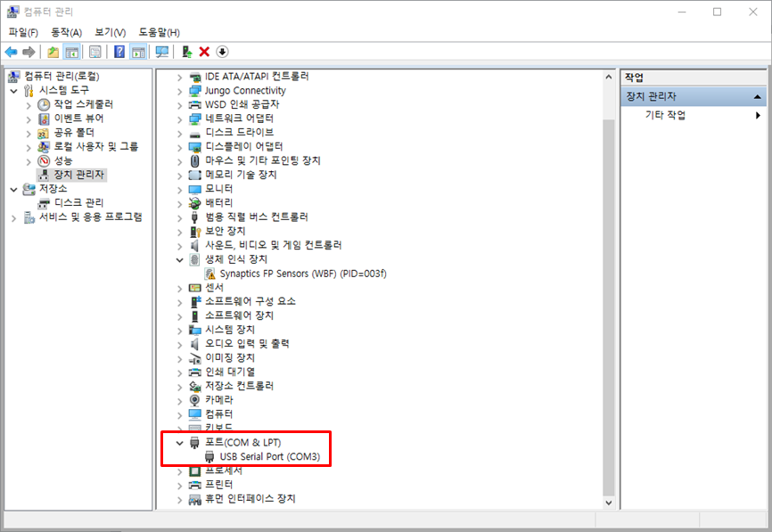Click the 마우스 및 기타 포인팅 장치 mouse icon

click(x=195, y=161)
